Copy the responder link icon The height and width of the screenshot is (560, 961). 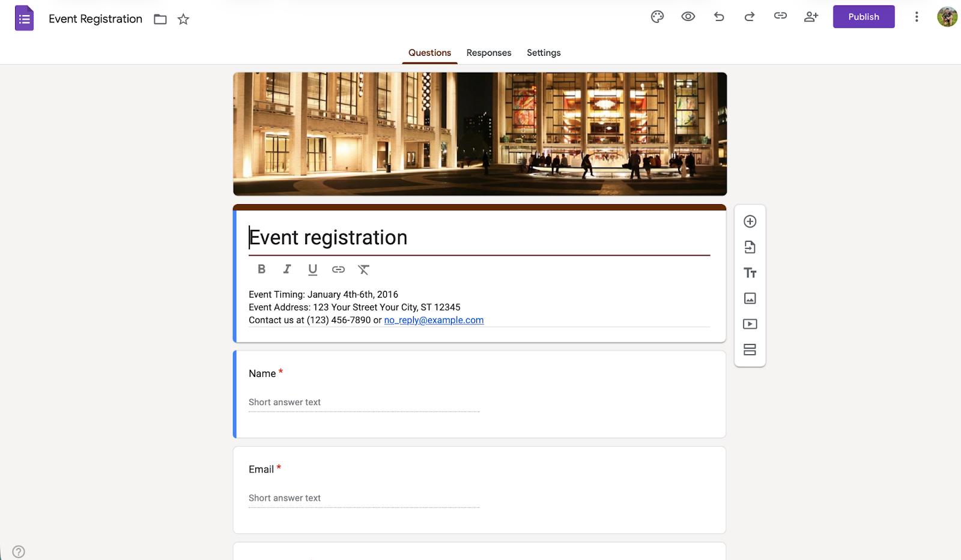coord(780,17)
